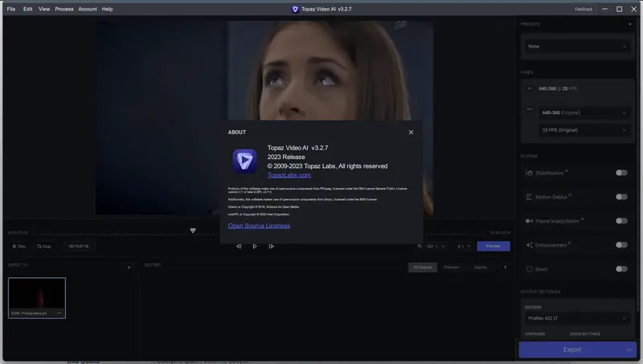The height and width of the screenshot is (364, 643).
Task: Click the output sort order icon
Action: 505,268
